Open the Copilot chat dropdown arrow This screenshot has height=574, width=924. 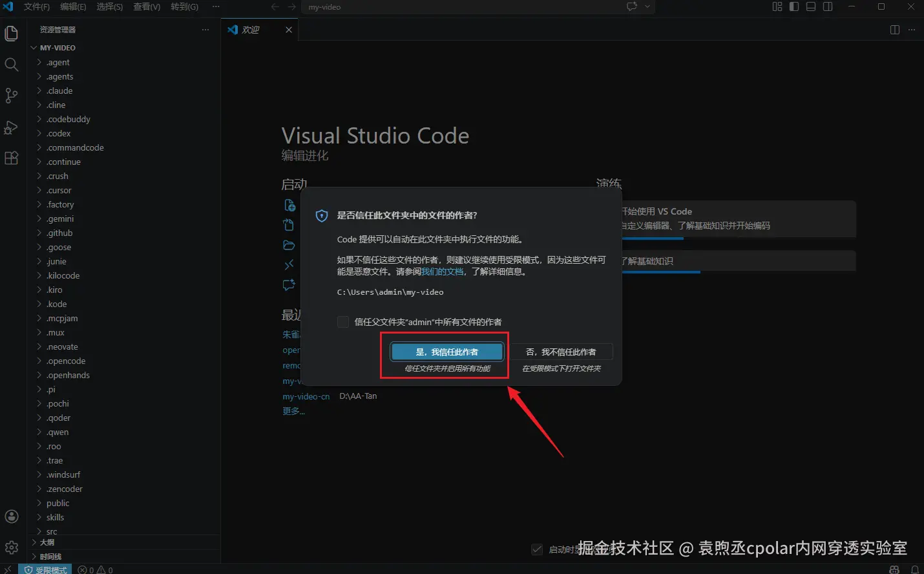pos(647,6)
